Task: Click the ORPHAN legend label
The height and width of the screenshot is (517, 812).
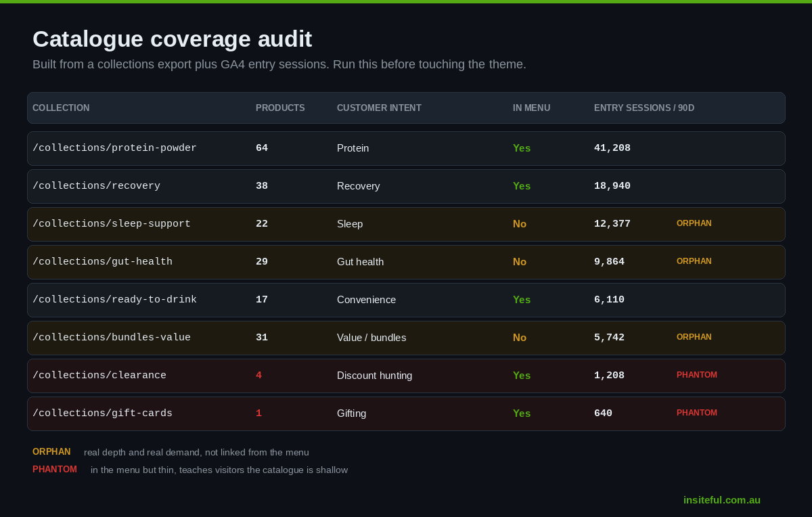Action: point(51,451)
